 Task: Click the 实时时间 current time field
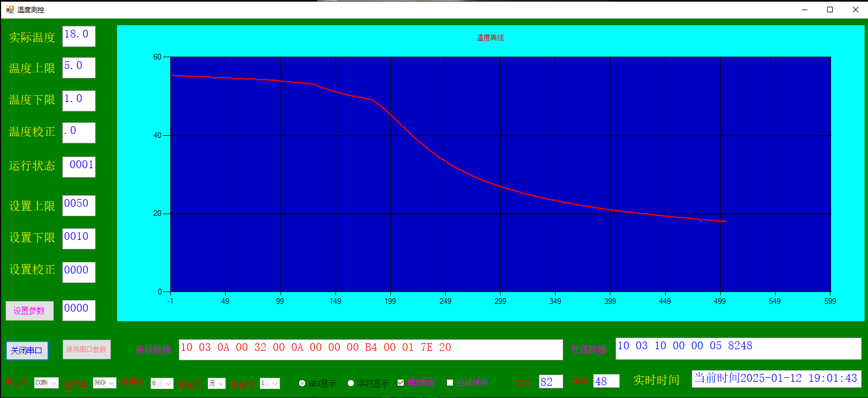(777, 379)
